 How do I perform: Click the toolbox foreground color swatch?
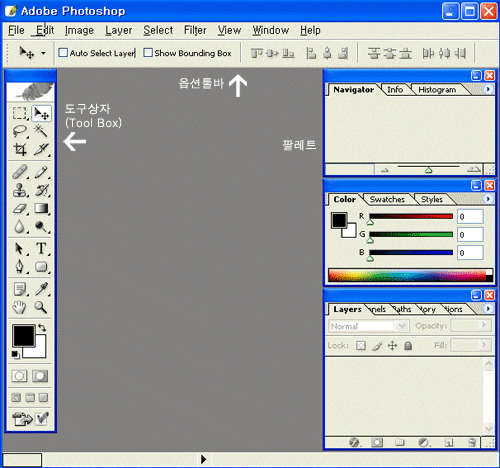(23, 335)
